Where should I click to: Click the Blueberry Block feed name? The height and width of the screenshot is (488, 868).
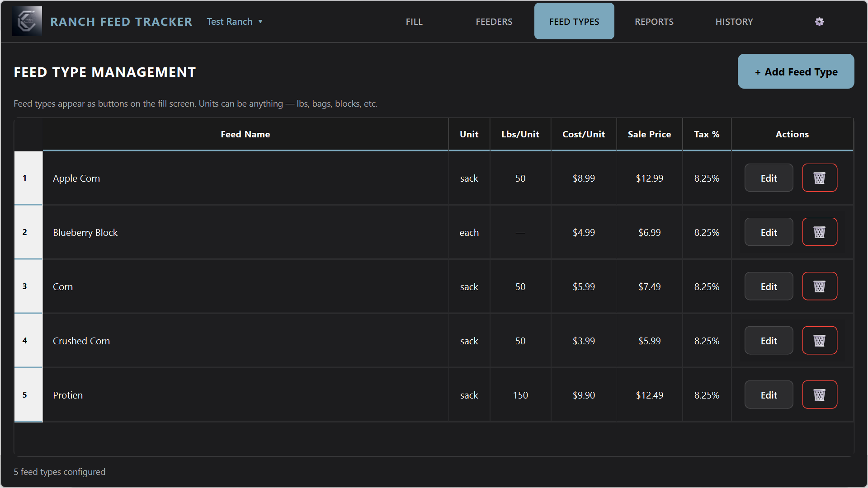[85, 232]
